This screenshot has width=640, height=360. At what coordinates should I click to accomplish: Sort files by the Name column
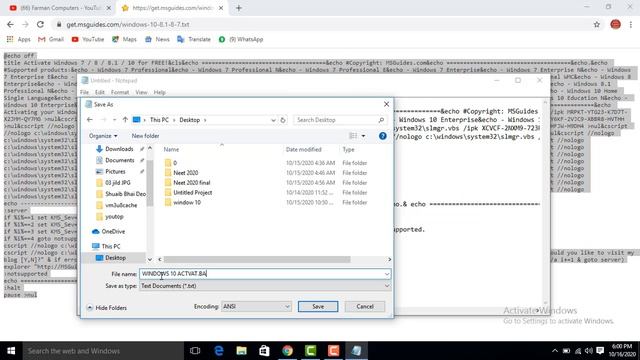point(171,149)
